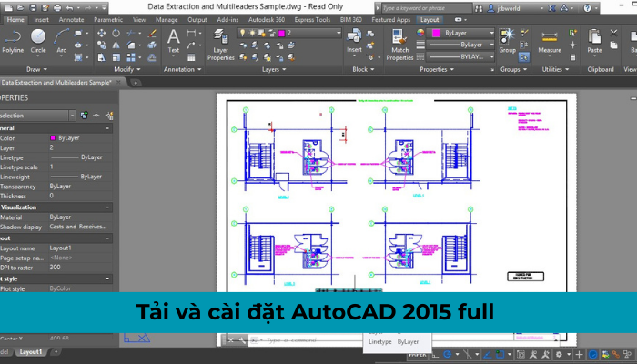The image size is (637, 364).
Task: Toggle object snap in status bar
Action: (500, 354)
